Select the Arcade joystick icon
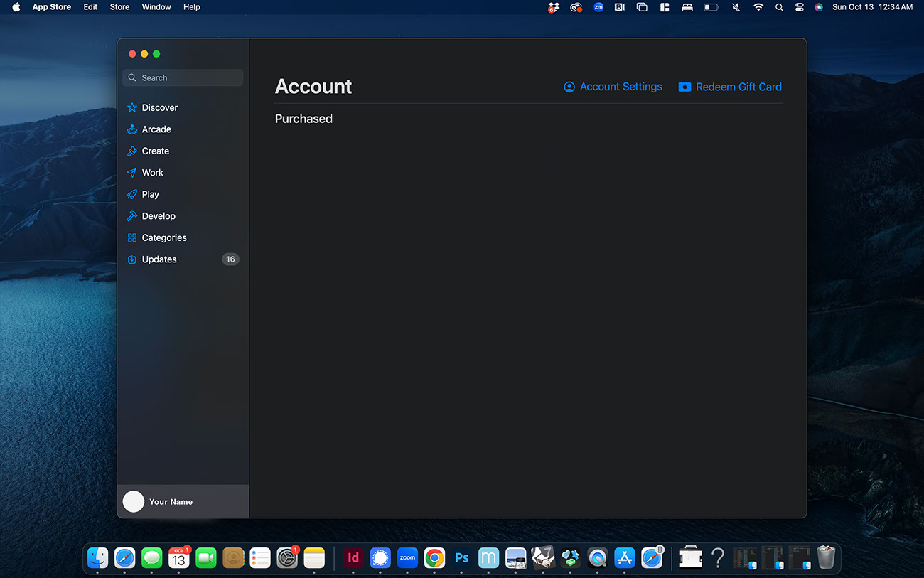This screenshot has width=924, height=578. coord(132,129)
